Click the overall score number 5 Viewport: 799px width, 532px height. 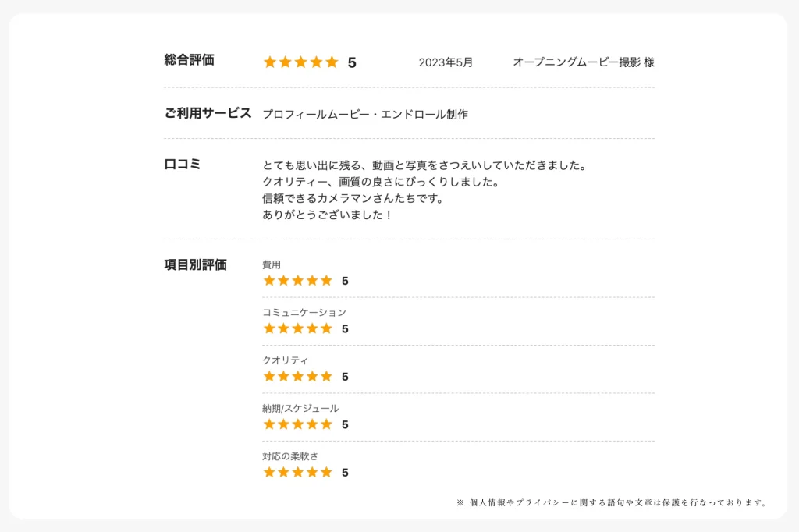tap(352, 62)
